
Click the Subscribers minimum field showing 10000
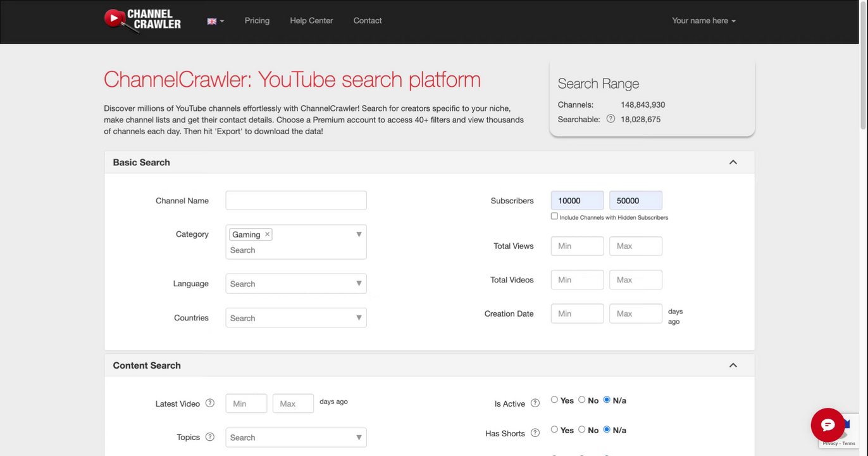pos(578,201)
